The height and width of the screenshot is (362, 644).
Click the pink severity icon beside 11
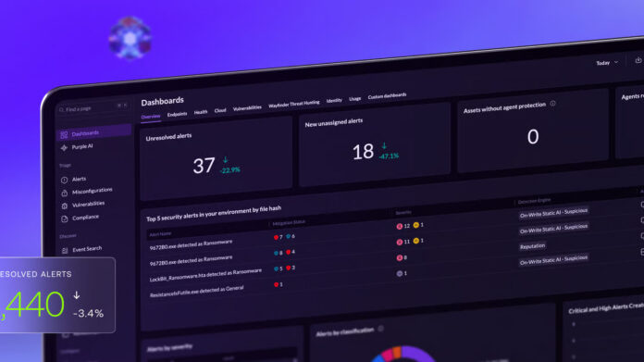coord(399,242)
